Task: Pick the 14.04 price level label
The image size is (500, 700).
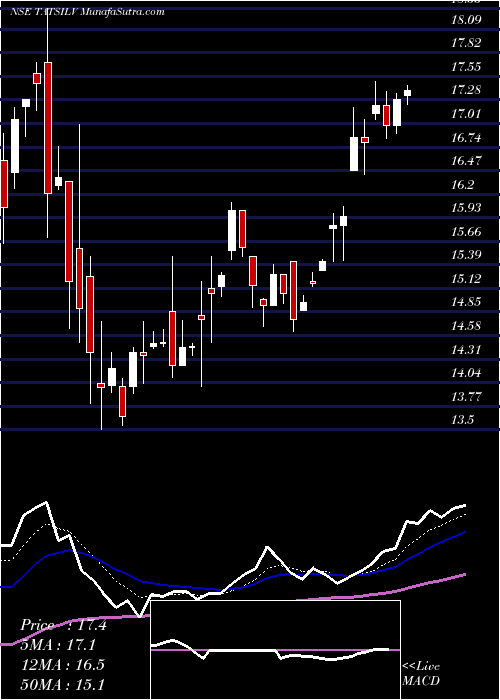Action: (466, 373)
